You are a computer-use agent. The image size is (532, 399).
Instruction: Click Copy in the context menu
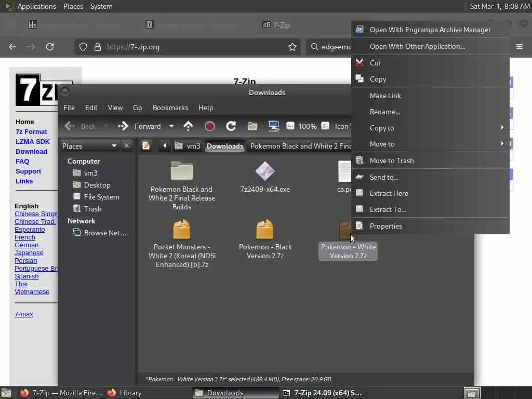pyautogui.click(x=430, y=79)
